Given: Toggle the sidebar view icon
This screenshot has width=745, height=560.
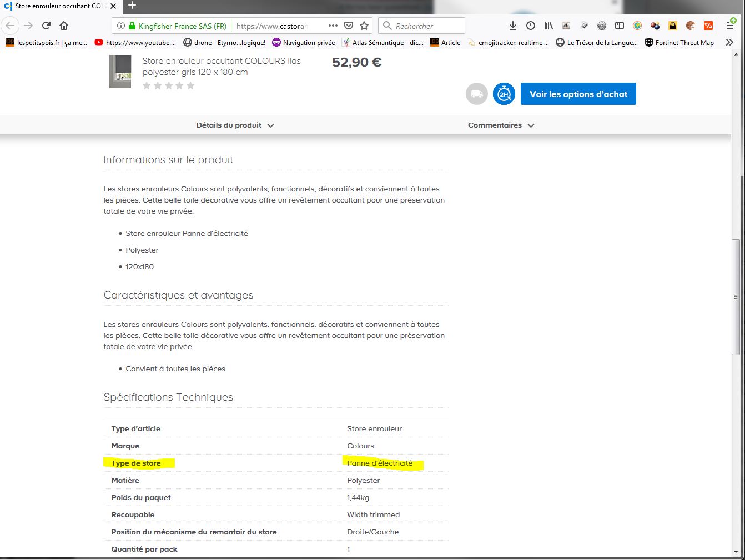Looking at the screenshot, I should pos(620,26).
